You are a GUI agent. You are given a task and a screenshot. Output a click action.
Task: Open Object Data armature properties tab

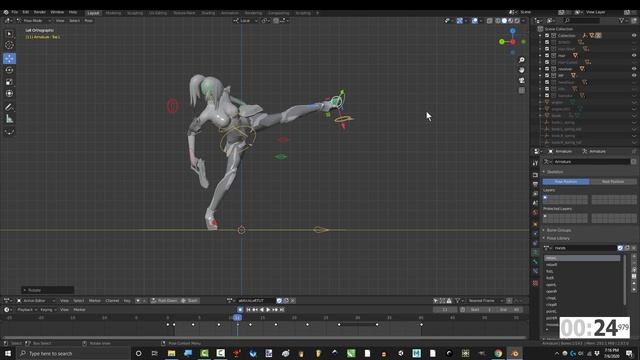535,253
